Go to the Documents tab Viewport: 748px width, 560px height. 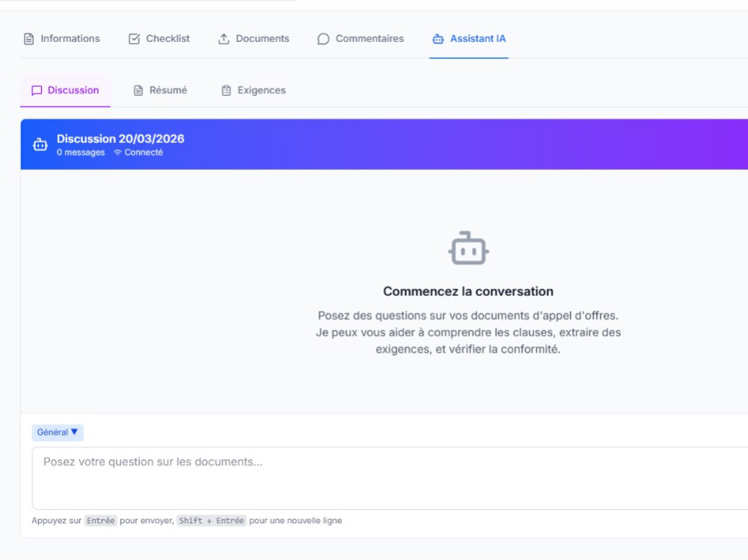click(254, 39)
